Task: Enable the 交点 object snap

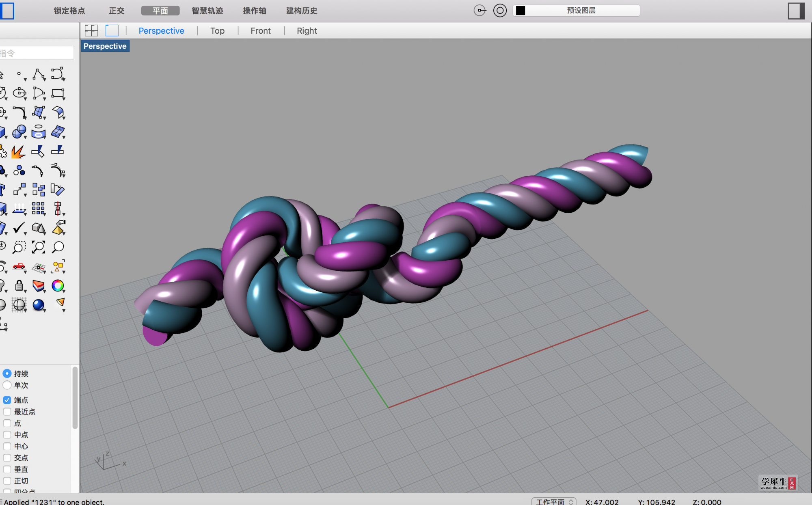Action: pos(7,458)
